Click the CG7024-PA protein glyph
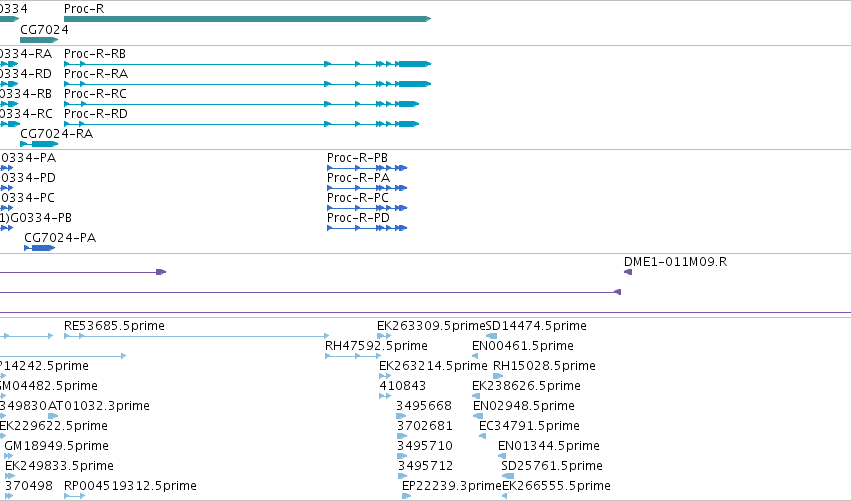Screen dimensions: 851x501 coord(40,248)
